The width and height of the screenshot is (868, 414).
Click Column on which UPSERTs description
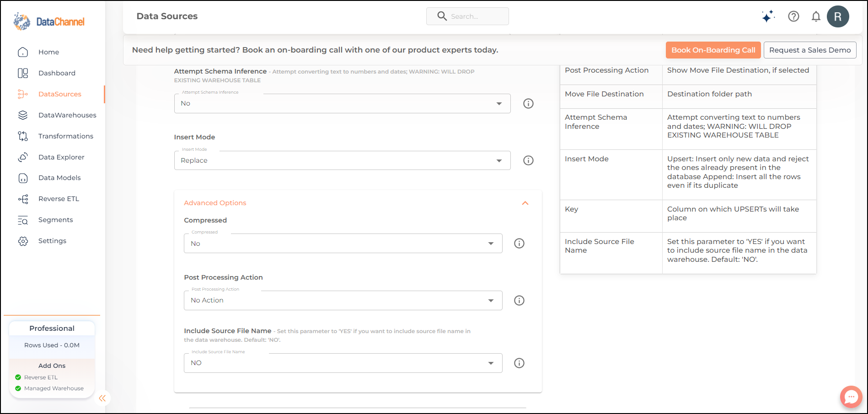click(x=733, y=213)
